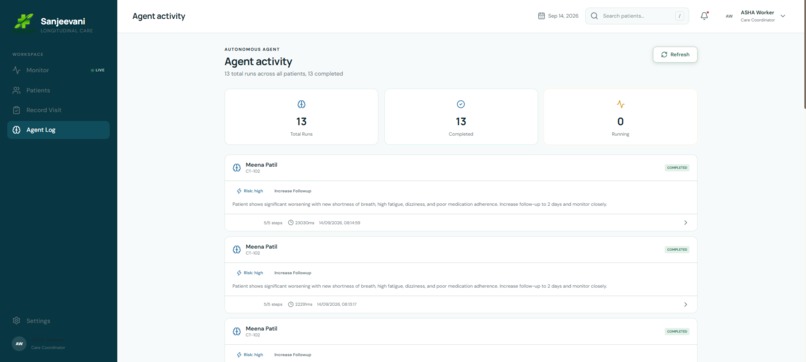Screen dimensions: 806x362
Task: Click the '13 total runs across all patients' subtitle
Action: click(284, 74)
